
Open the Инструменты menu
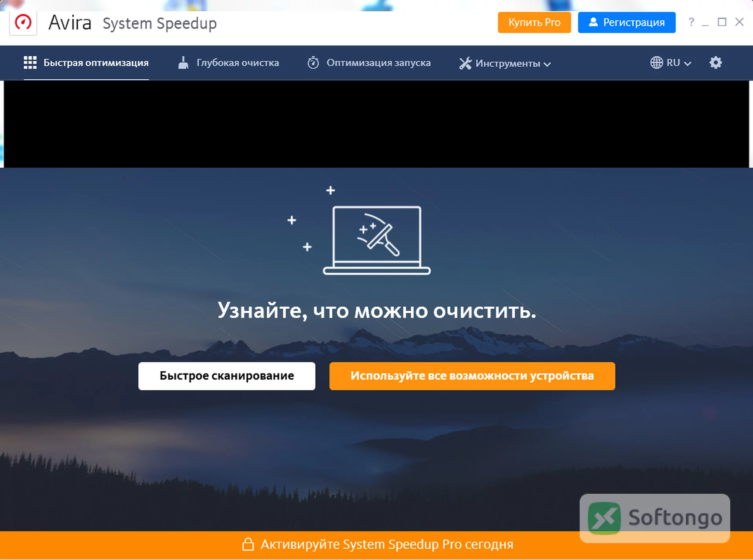click(505, 63)
